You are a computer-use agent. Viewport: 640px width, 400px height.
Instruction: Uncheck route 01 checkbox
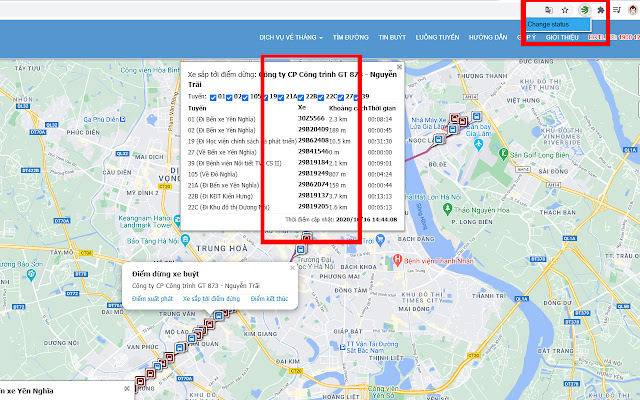[213, 98]
